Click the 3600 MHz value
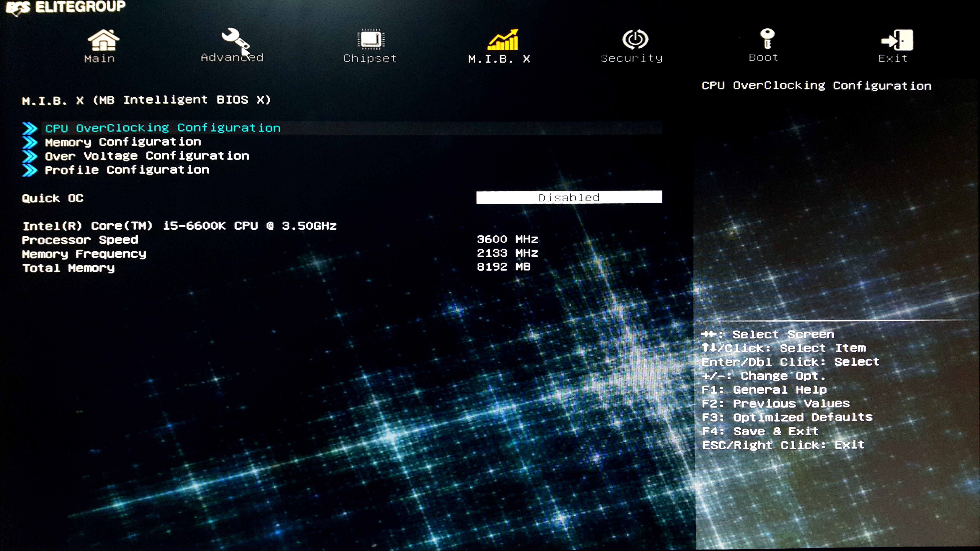This screenshot has width=980, height=551. point(508,240)
